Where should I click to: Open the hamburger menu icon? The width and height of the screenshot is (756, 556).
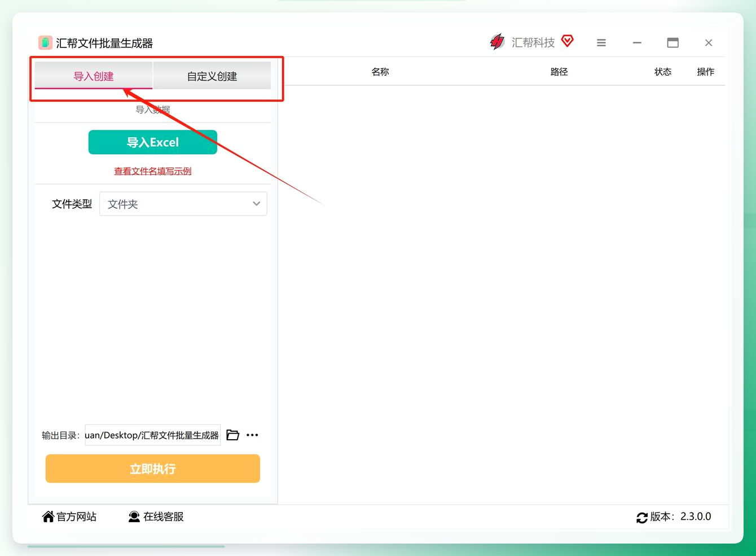click(x=601, y=43)
